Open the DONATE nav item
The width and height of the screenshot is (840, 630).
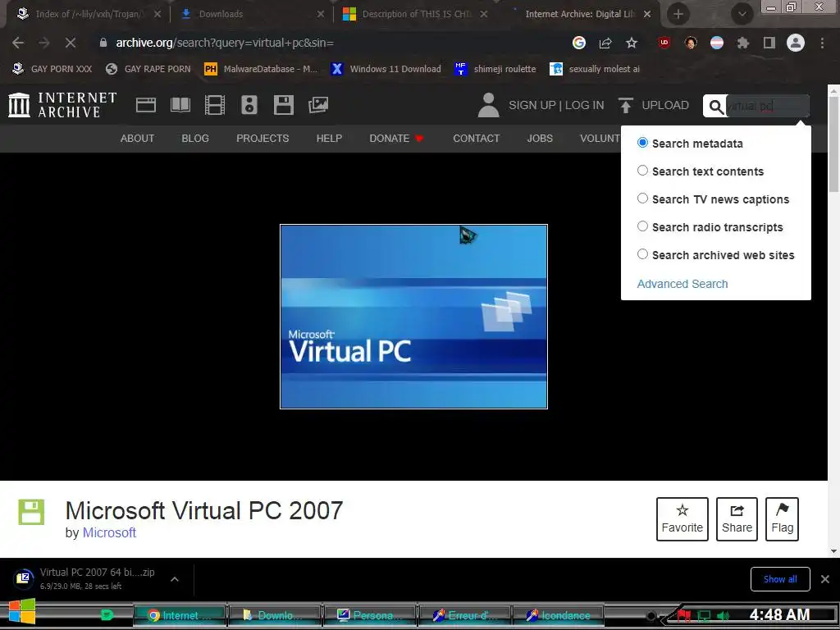396,138
